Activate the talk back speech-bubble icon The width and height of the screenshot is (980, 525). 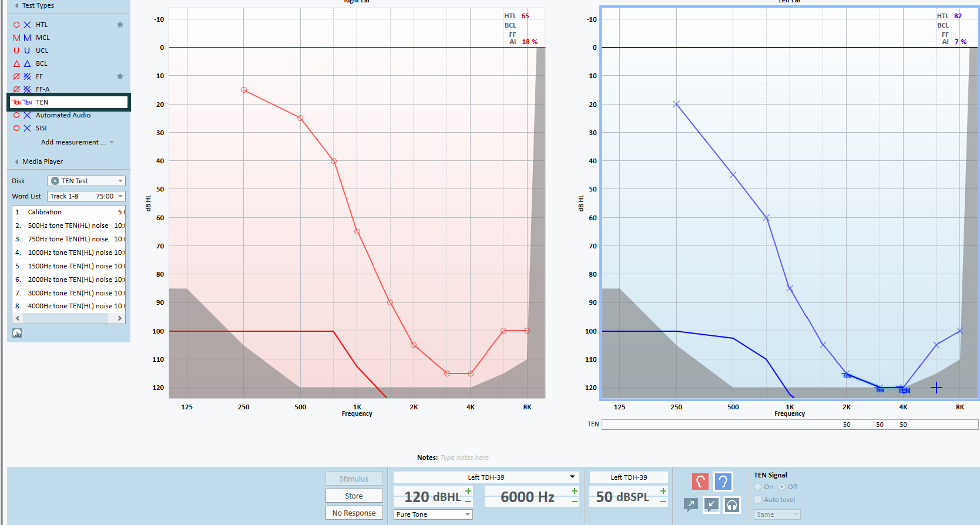coord(711,504)
